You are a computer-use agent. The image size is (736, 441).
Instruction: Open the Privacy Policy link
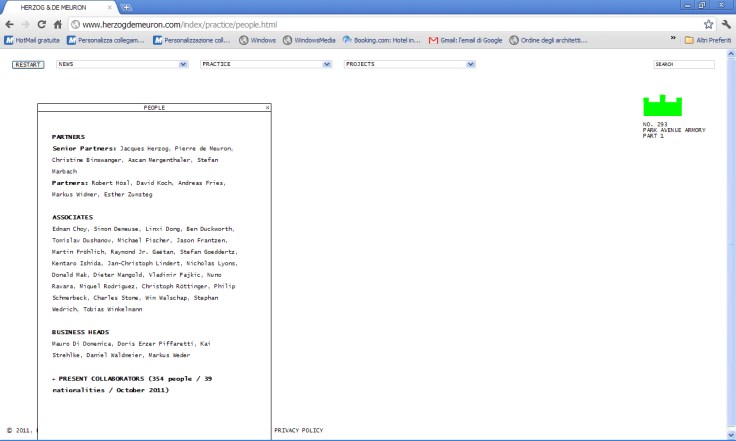click(298, 430)
